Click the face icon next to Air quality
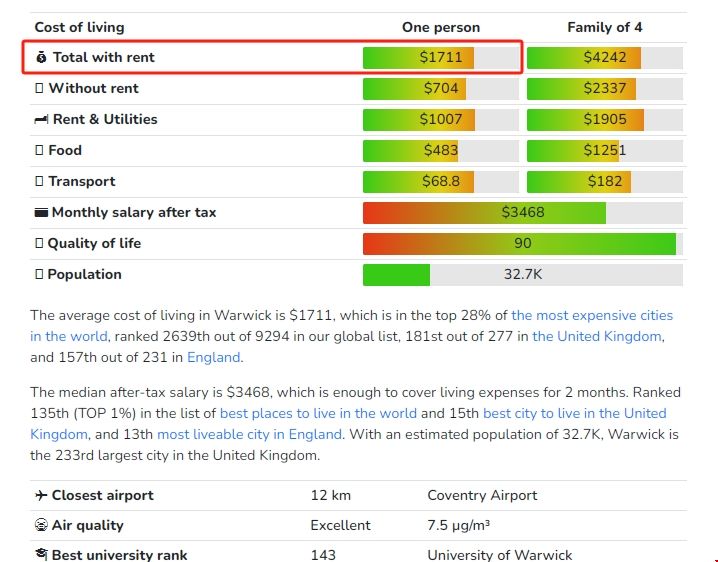Screen dimensions: 718x562 tap(41, 525)
